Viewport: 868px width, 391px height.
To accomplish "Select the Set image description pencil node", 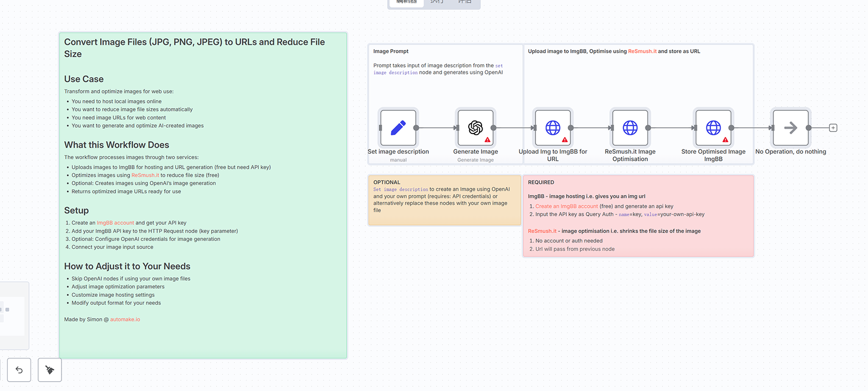I will (x=398, y=128).
